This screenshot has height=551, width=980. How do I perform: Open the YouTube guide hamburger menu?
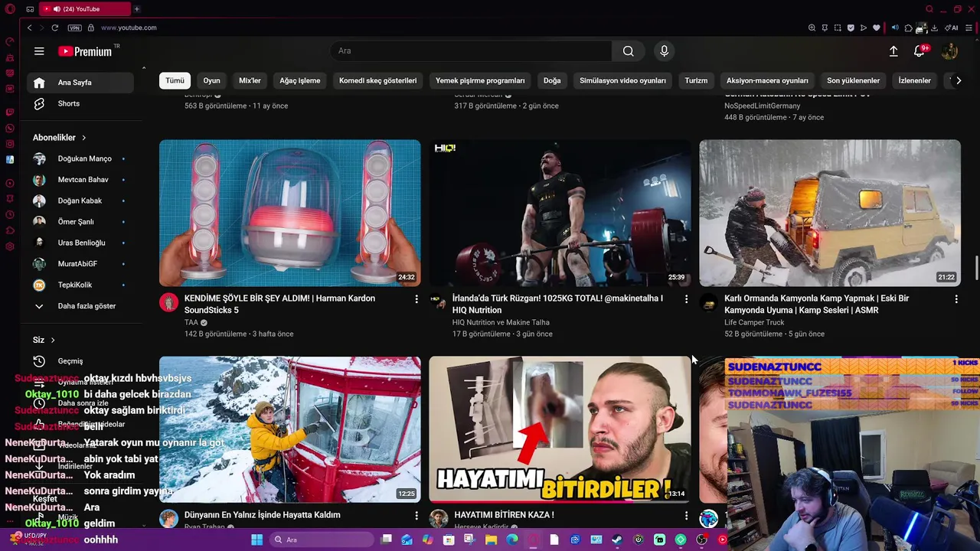39,51
